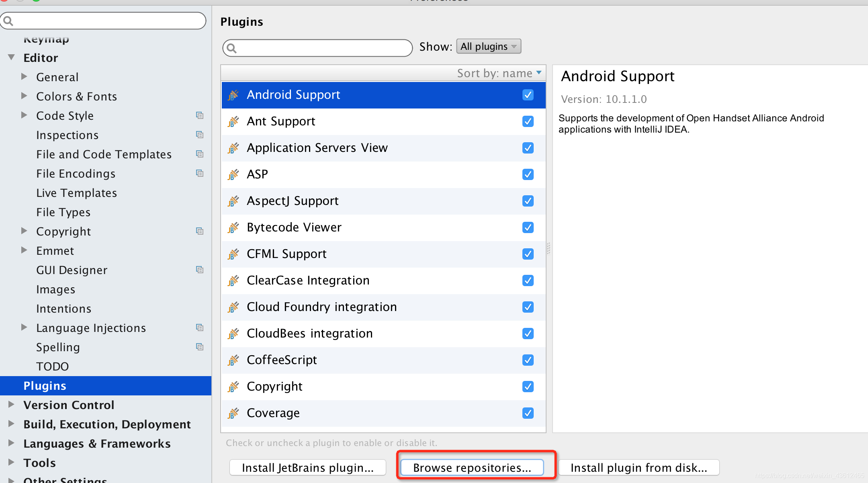Expand the Colors & Fonts node
Image resolution: width=868 pixels, height=483 pixels.
[24, 96]
